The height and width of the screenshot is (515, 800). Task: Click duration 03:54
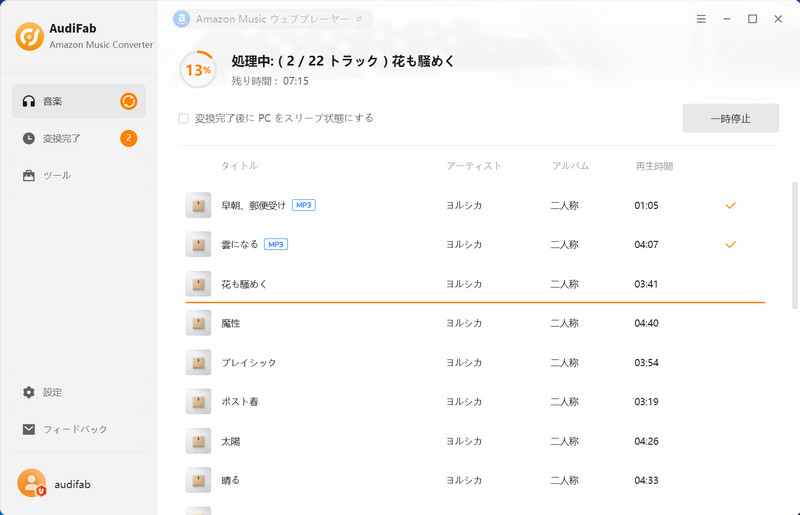(x=646, y=362)
